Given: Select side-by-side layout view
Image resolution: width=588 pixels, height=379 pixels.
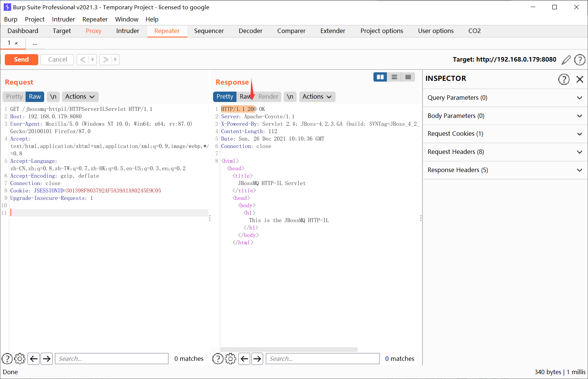Looking at the screenshot, I should pyautogui.click(x=380, y=77).
